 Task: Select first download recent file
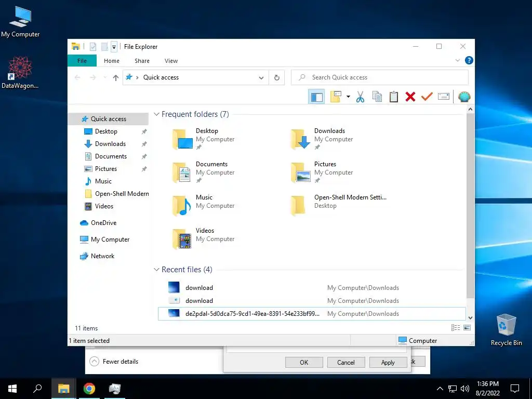(312, 288)
